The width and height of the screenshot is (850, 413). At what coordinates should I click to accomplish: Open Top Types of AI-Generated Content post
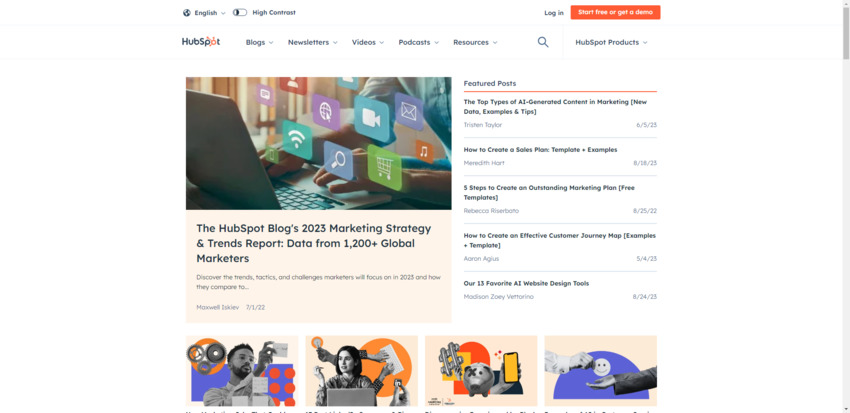click(555, 107)
